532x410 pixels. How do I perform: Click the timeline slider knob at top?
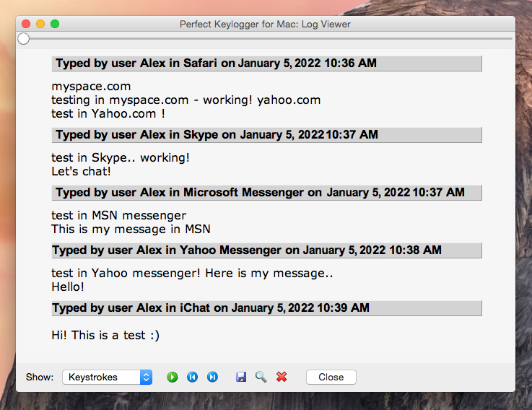tap(23, 39)
